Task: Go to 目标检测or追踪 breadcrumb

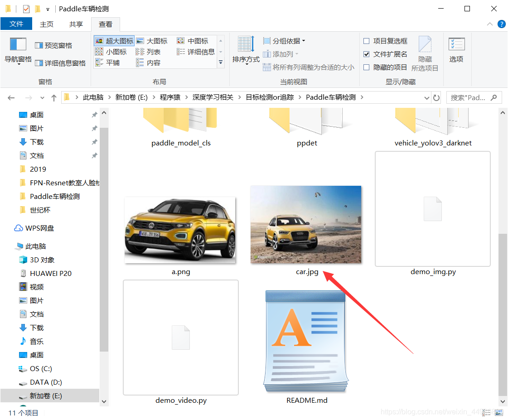Action: [x=270, y=97]
